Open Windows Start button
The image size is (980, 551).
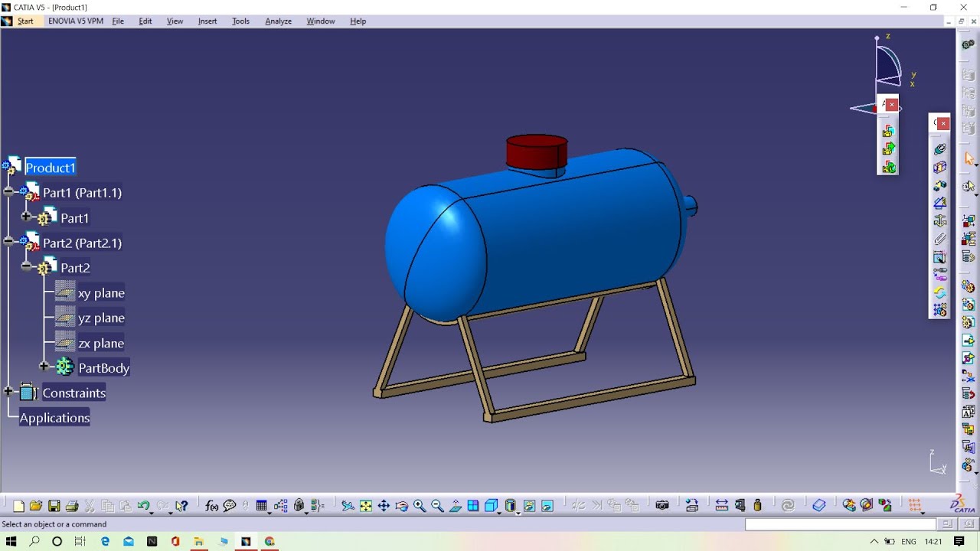point(11,541)
